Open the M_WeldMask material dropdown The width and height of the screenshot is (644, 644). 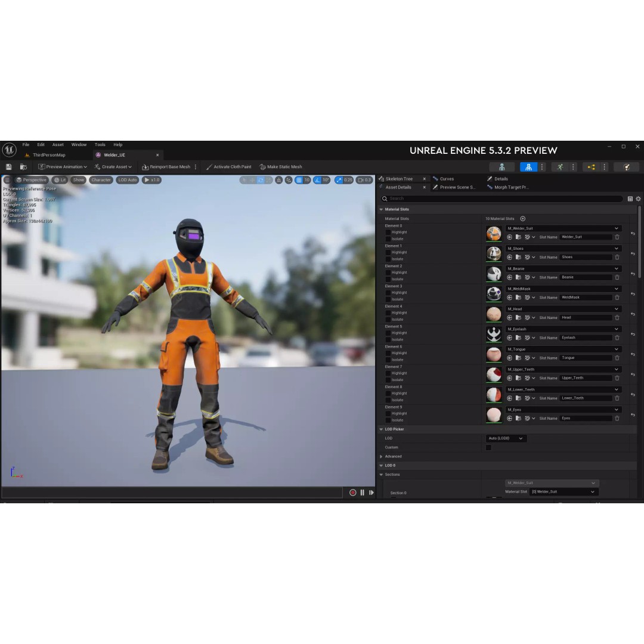[563, 289]
